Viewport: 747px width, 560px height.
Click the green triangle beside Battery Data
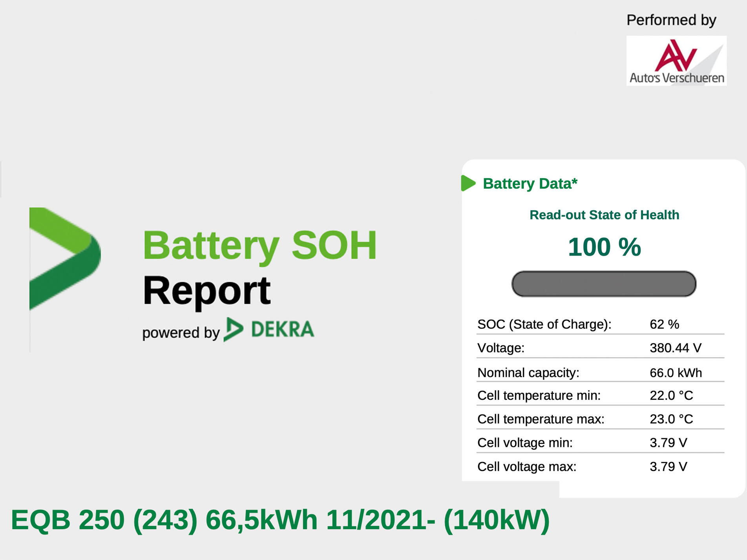coord(468,183)
